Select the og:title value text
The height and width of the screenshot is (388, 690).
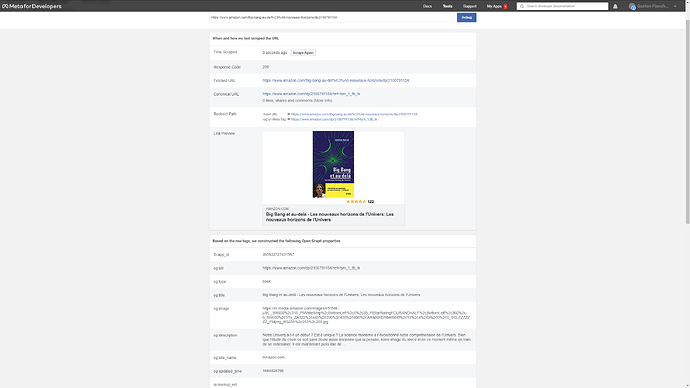pyautogui.click(x=341, y=295)
